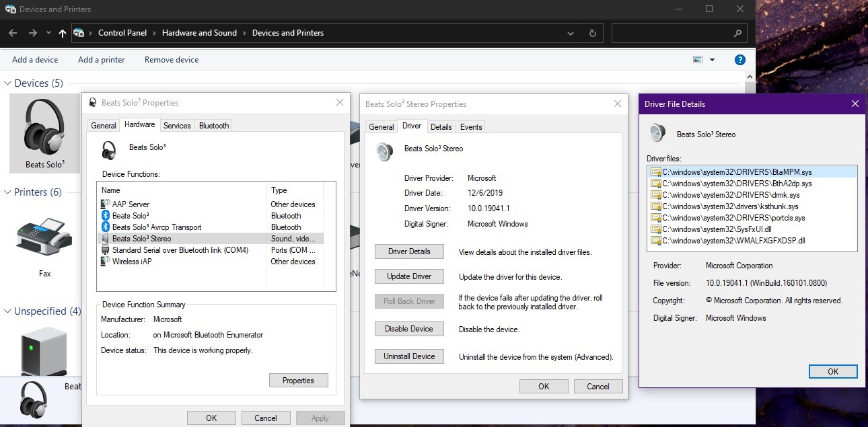Expand breadcrumb arrow after Control Panel
Screen dimensions: 868x427
pyautogui.click(x=154, y=33)
